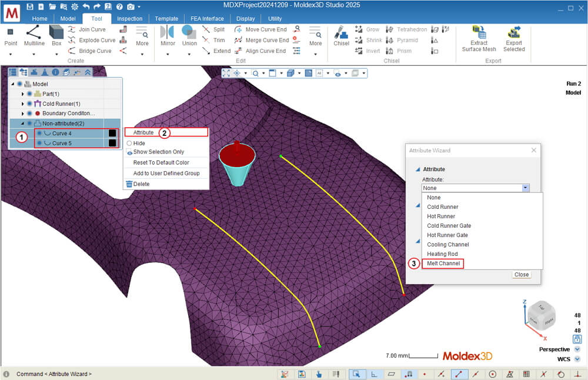Viewport: 588px width, 380px height.
Task: Choose Show Selection Only from context menu
Action: (x=159, y=152)
